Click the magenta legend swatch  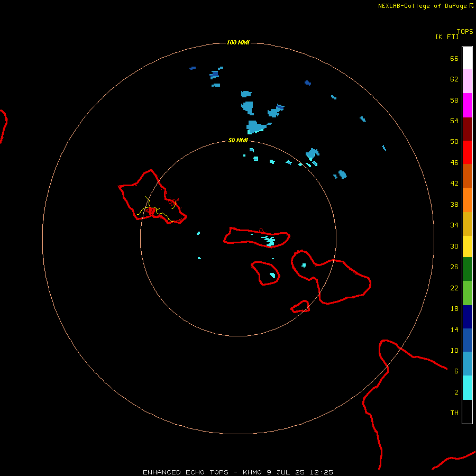[x=467, y=105]
